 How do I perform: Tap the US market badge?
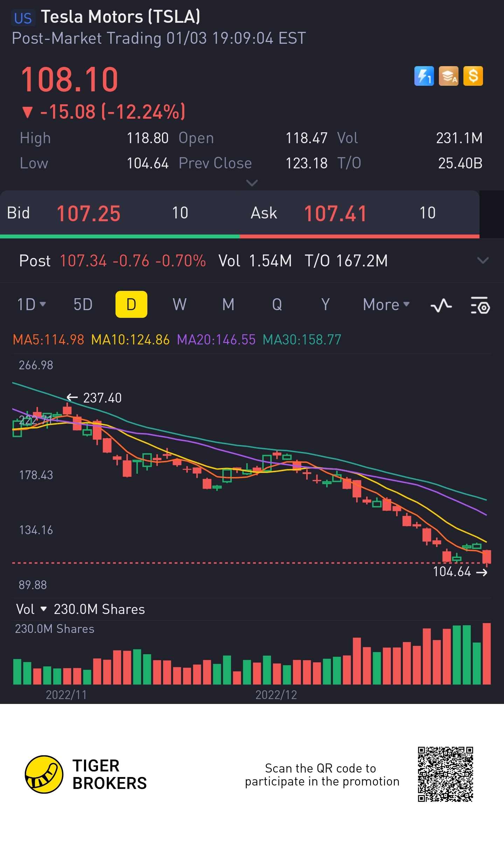pos(23,18)
